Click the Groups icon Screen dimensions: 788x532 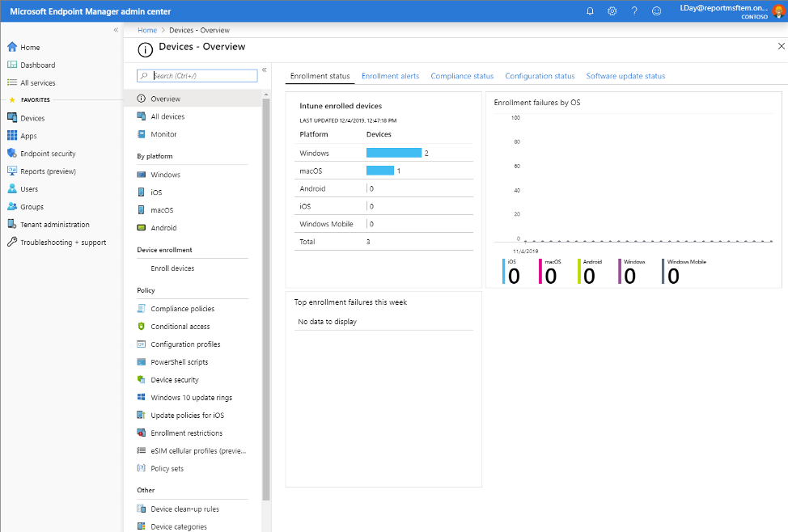coord(12,206)
